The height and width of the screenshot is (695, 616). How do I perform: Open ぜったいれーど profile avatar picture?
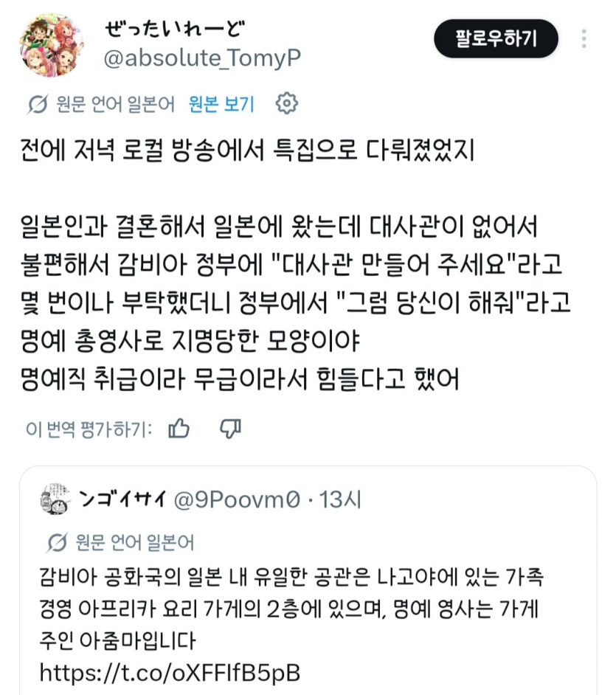click(x=52, y=45)
